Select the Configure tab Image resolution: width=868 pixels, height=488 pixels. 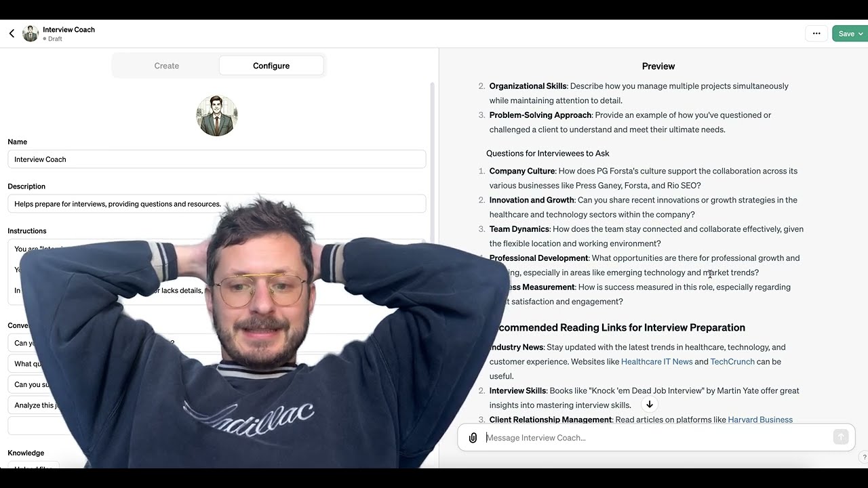click(x=271, y=66)
